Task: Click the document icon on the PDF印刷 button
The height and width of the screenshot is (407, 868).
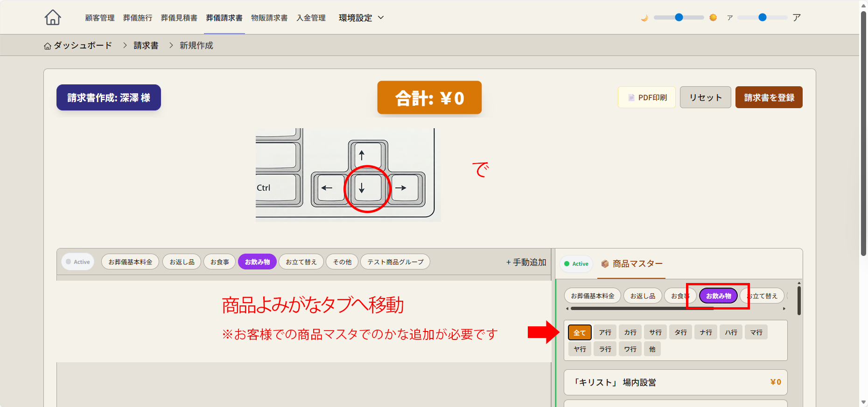Action: pos(631,97)
